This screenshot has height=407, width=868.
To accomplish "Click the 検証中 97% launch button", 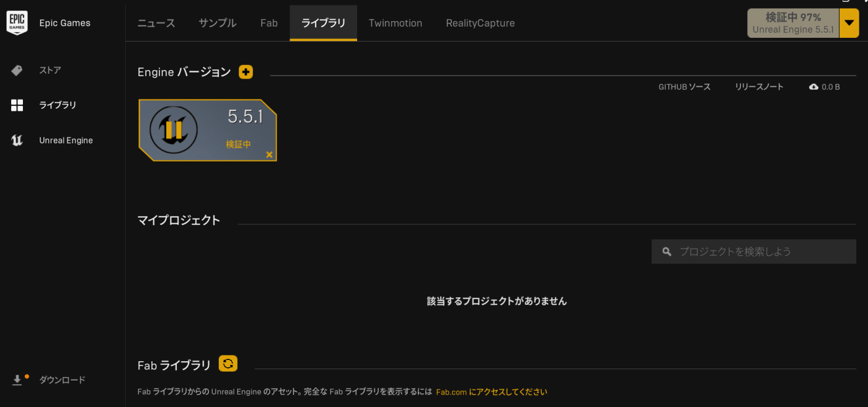I will pos(793,23).
